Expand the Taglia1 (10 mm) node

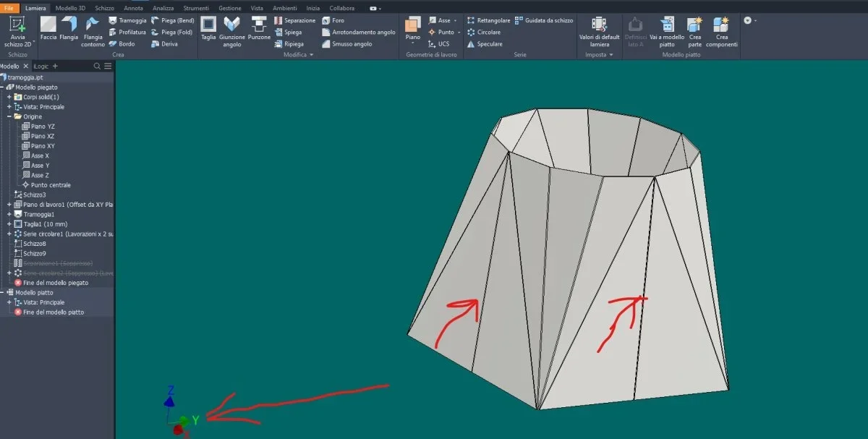click(9, 224)
